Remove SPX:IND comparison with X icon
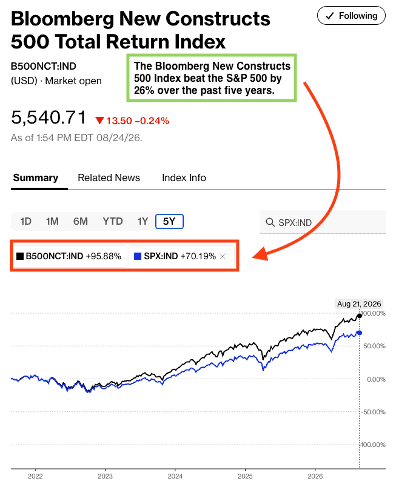The height and width of the screenshot is (487, 396). click(223, 256)
